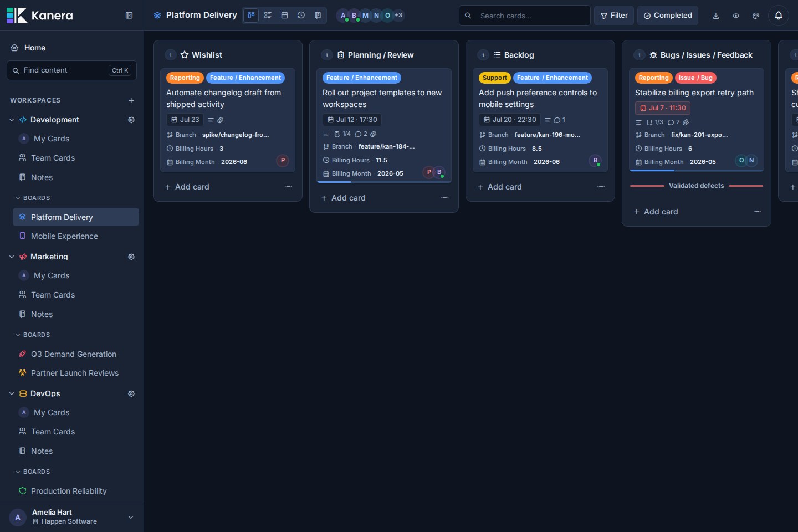The width and height of the screenshot is (798, 532).
Task: Click the Bugs / Issues bug icon
Action: (x=653, y=55)
